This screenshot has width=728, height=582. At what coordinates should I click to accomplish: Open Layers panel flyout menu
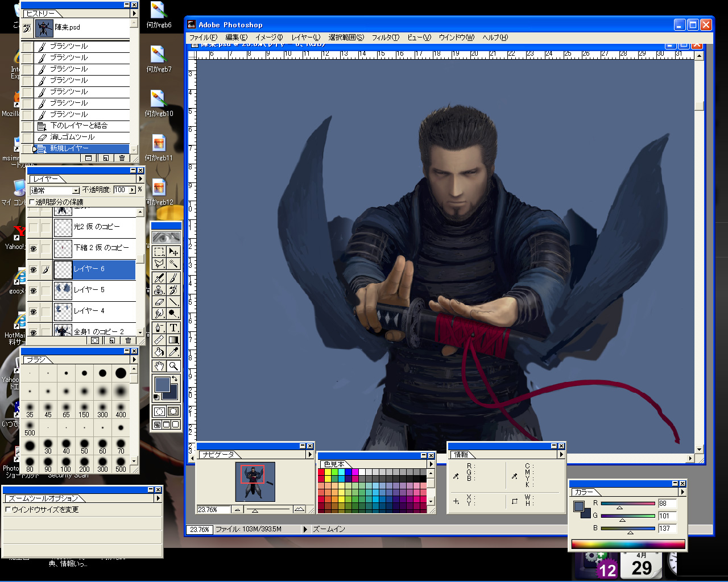pyautogui.click(x=140, y=179)
